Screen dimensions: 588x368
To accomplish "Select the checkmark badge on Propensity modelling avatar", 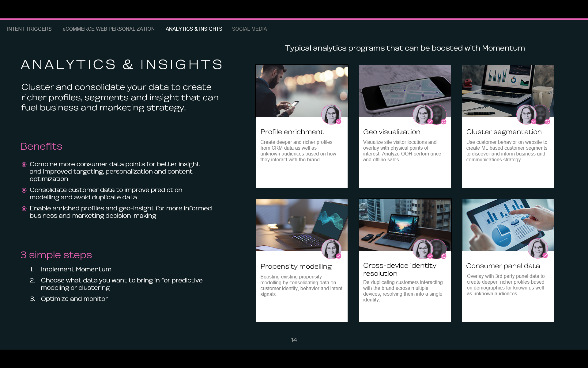I will coord(339,256).
